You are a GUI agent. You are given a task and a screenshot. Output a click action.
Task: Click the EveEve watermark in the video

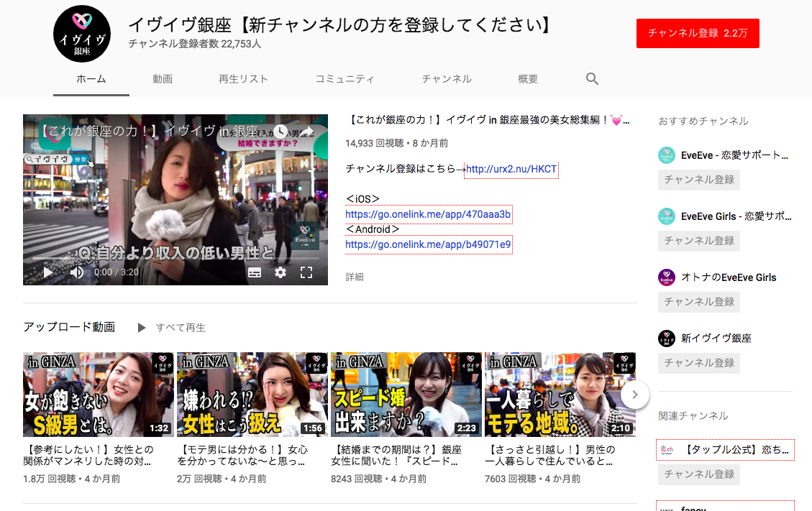tap(305, 234)
